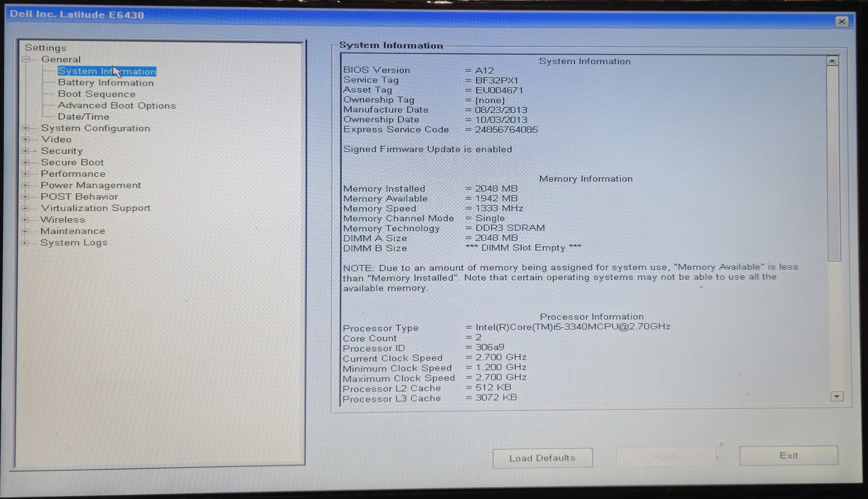Select the Date/Time entry
Viewport: 868px width, 499px height.
pyautogui.click(x=84, y=117)
